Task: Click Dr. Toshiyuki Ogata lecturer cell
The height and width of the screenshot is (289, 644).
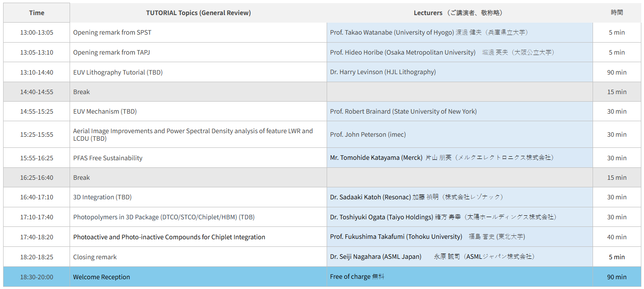Action: coord(442,217)
